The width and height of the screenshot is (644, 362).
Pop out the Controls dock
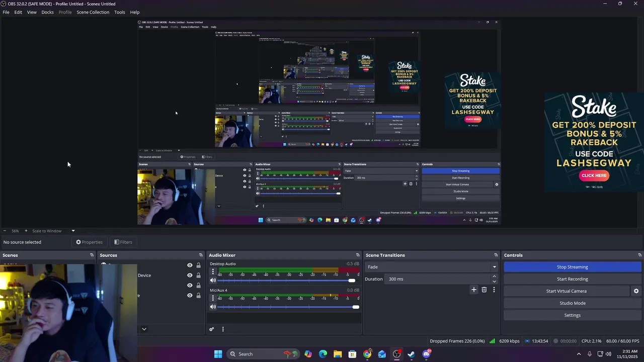pos(639,255)
